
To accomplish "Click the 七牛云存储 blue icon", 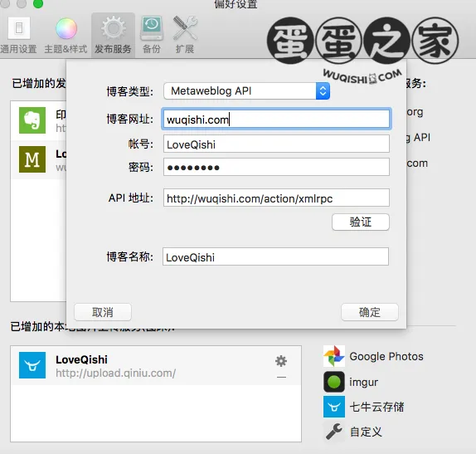I will (334, 407).
